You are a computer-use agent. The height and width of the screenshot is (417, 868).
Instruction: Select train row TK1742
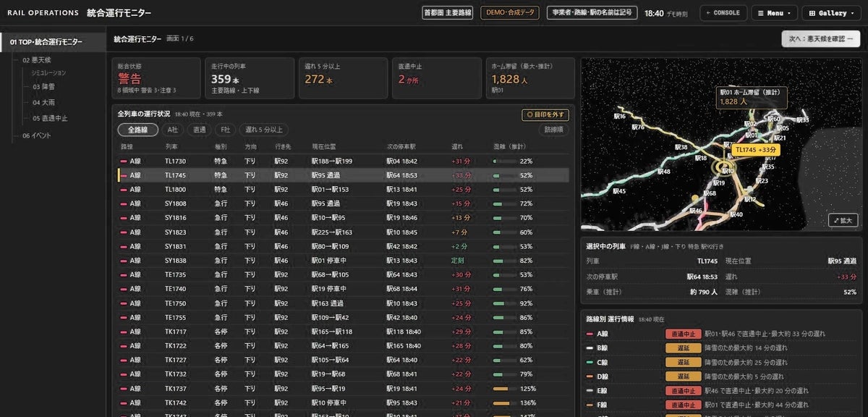(344, 403)
